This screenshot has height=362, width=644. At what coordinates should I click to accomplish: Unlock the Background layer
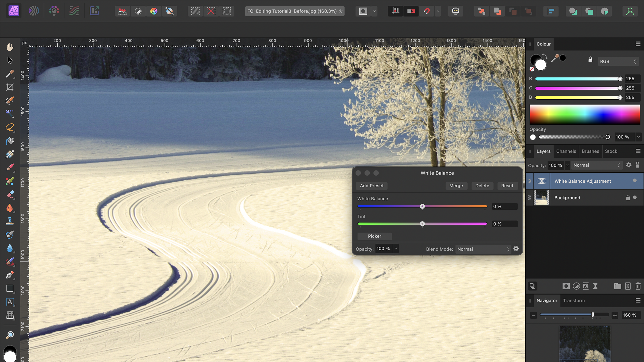click(x=628, y=198)
